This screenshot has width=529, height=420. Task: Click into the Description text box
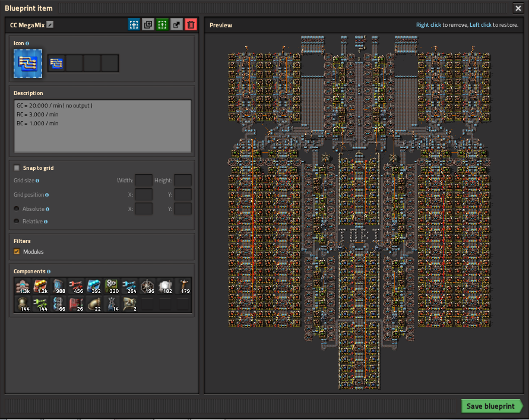click(103, 126)
